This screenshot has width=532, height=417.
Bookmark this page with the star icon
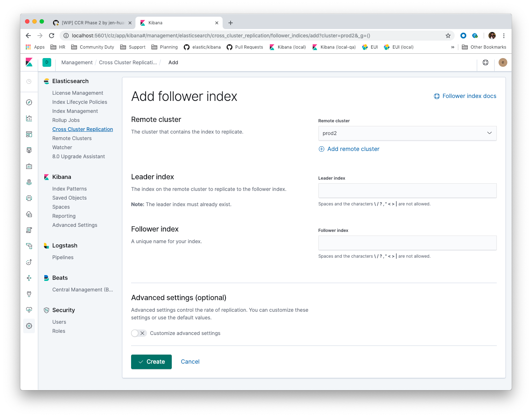[448, 36]
